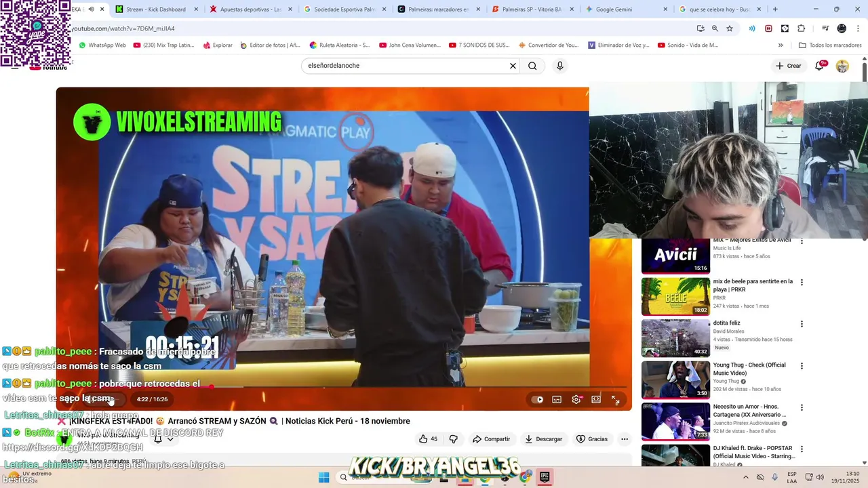Screen dimensions: 868x488
Task: Open Avicii mix video thumbnail
Action: [x=675, y=256]
